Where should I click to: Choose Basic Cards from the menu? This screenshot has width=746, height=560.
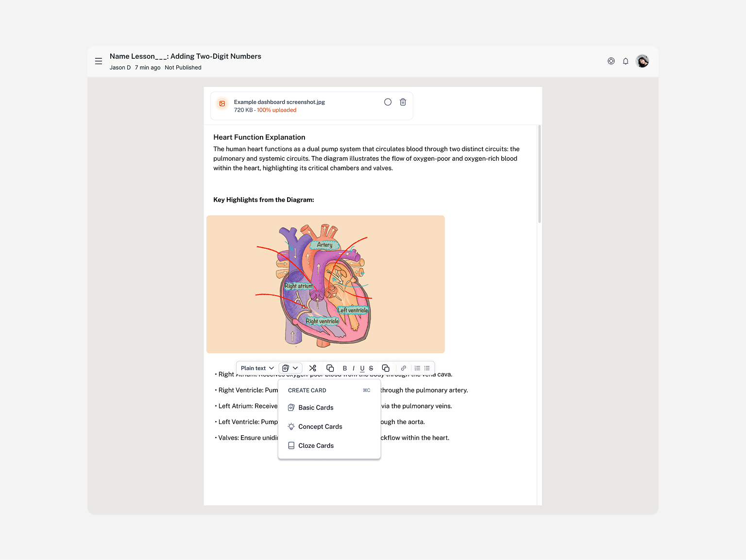click(x=316, y=407)
